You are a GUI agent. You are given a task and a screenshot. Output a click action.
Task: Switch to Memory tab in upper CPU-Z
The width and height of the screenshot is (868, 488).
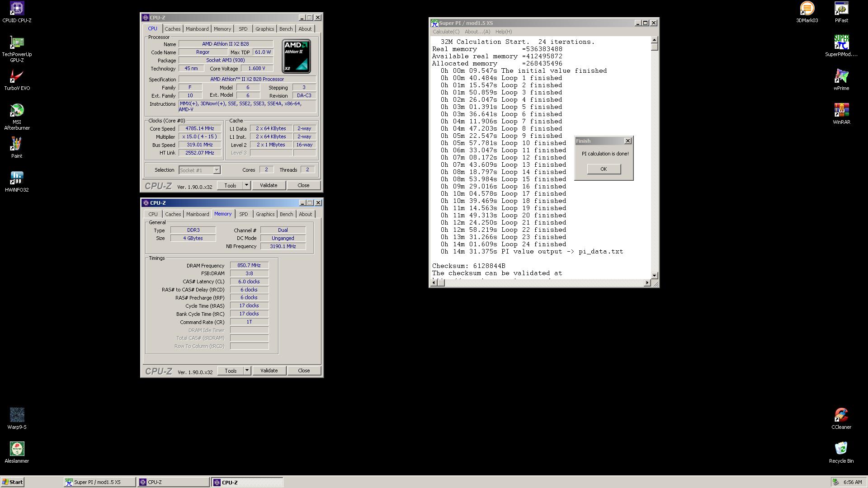222,29
